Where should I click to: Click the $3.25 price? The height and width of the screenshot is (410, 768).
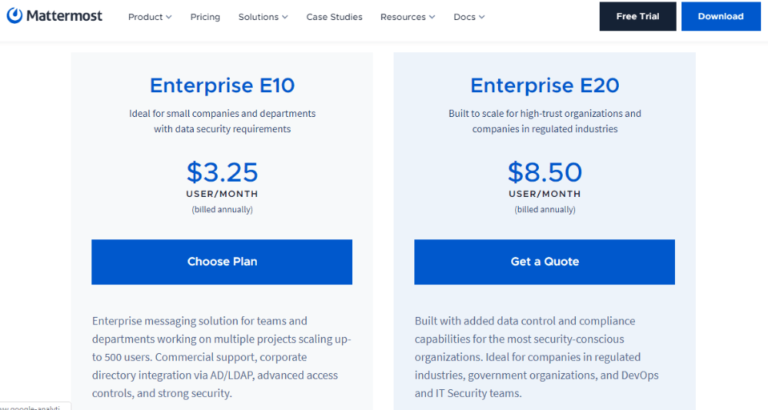(222, 171)
